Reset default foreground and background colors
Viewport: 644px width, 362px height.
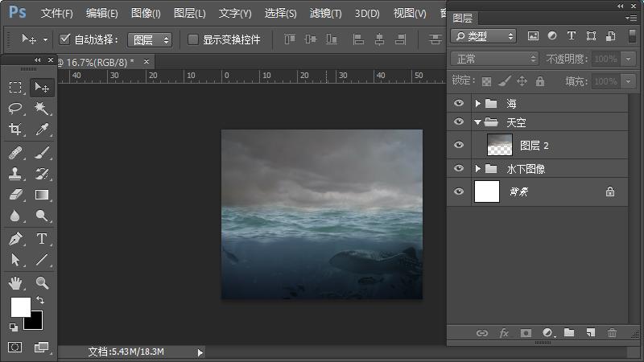14,327
